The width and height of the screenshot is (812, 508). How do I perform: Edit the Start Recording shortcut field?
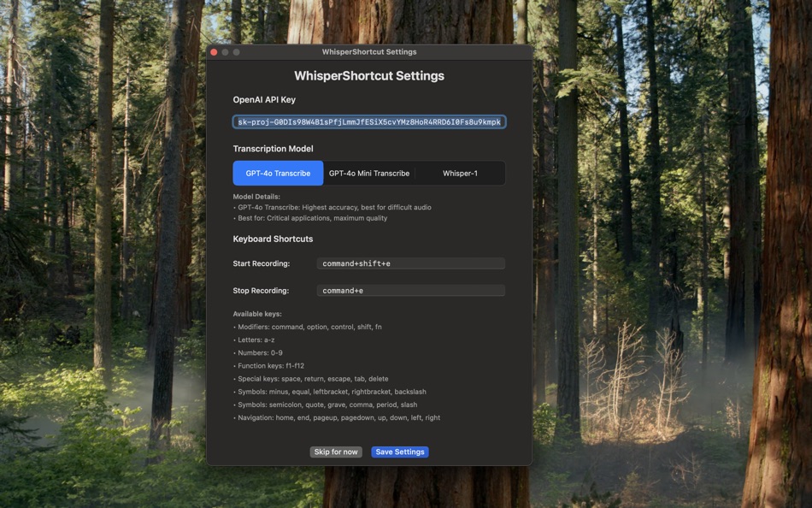click(410, 263)
